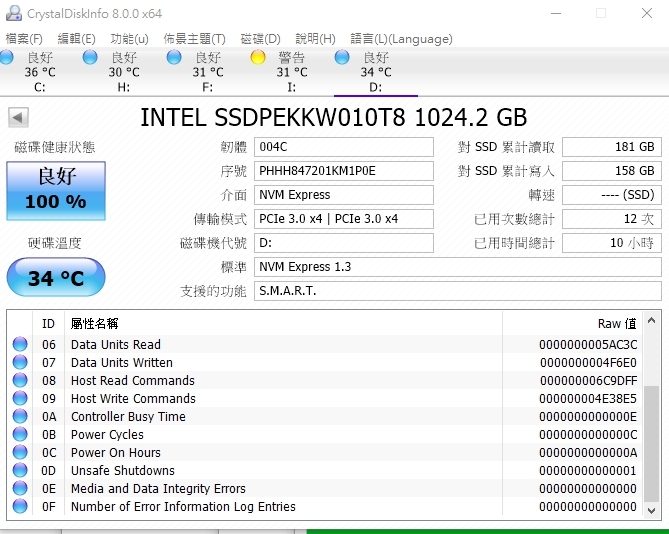
Task: Click the scroll down arrow of attribute list
Action: [651, 510]
